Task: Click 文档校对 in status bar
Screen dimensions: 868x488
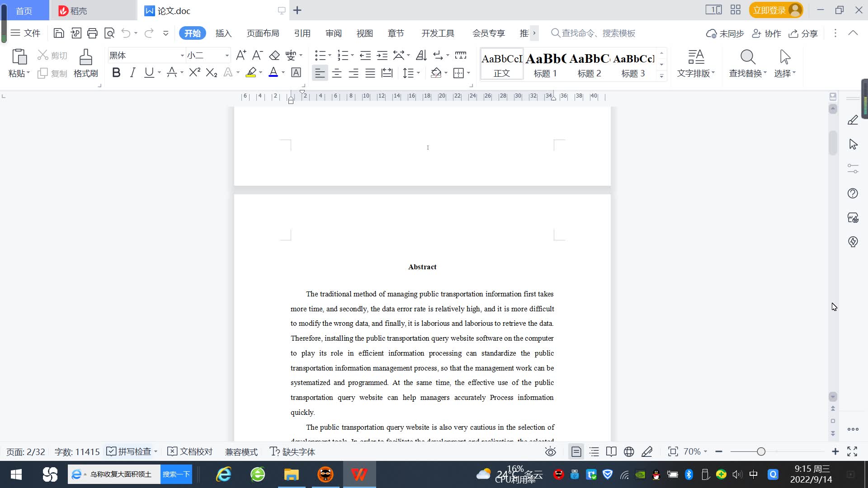Action: (x=189, y=451)
